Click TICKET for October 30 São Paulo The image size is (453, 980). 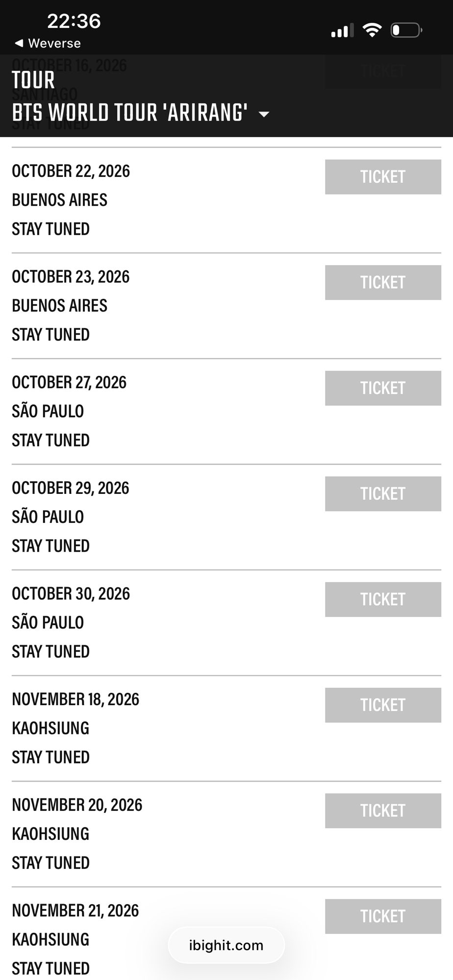pyautogui.click(x=383, y=599)
